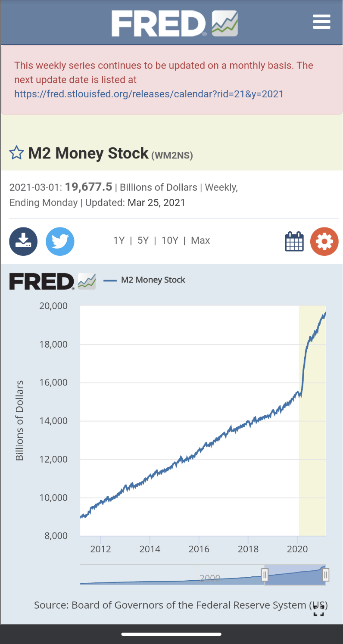Click the right range slider handle
This screenshot has height=644, width=343.
(326, 574)
